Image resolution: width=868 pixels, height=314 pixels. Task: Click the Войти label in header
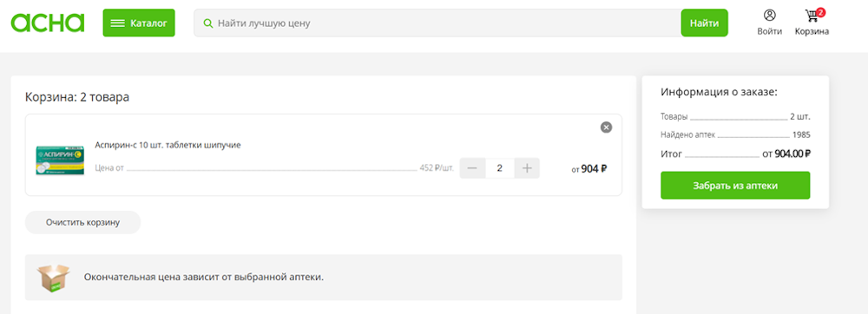pyautogui.click(x=769, y=31)
